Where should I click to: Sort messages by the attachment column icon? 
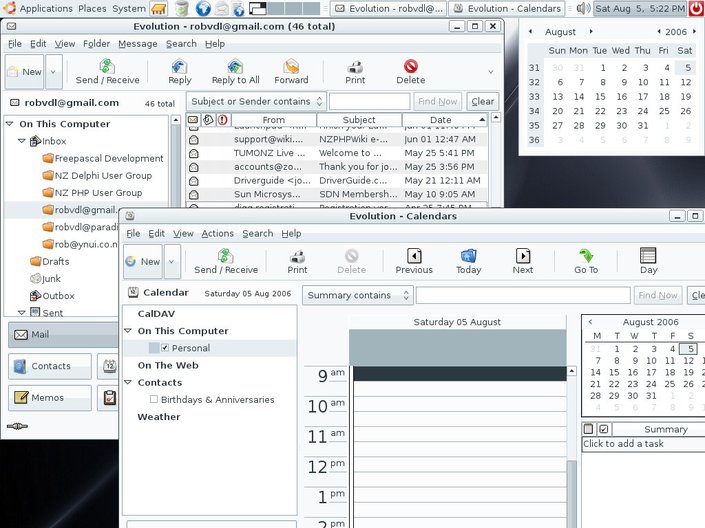tap(208, 120)
